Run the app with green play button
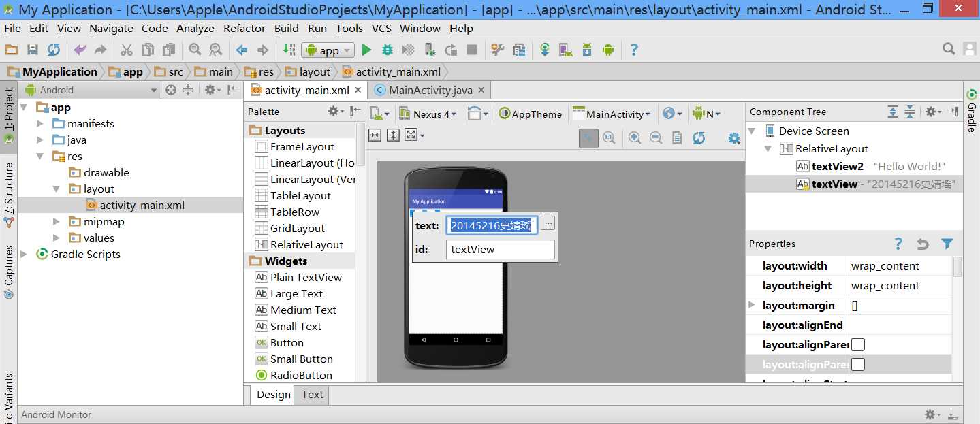 coord(366,50)
